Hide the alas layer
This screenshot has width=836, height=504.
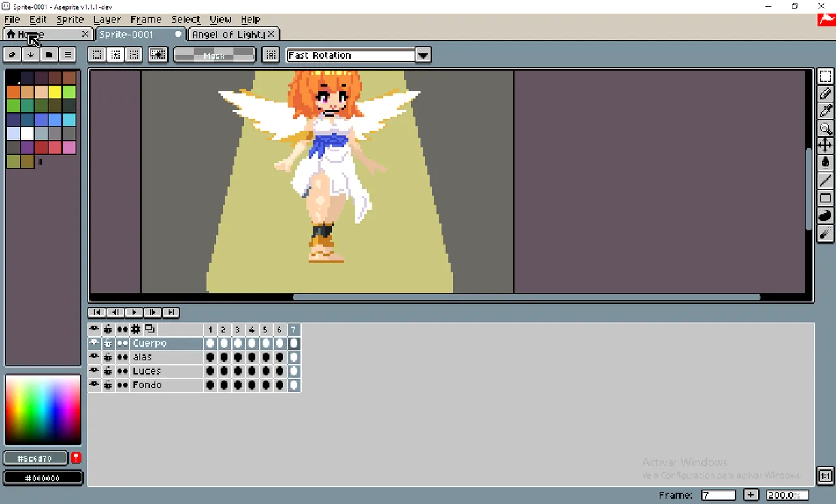click(94, 357)
